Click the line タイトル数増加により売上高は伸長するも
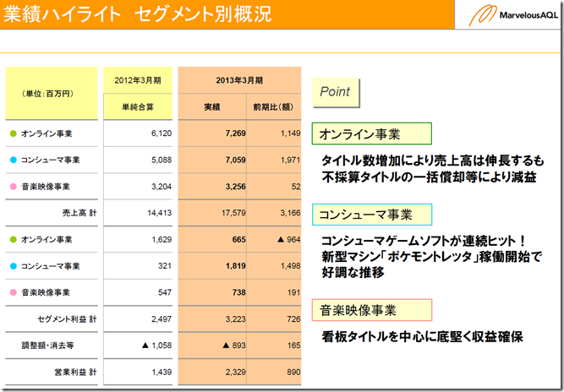Viewport: 564px width, 392px height. tap(433, 161)
